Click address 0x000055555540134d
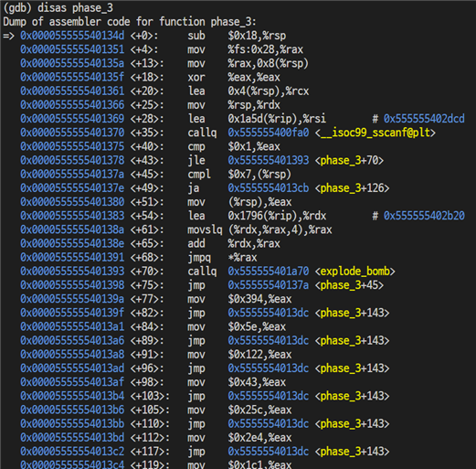Viewport: 476px width, 469px height. [x=72, y=36]
